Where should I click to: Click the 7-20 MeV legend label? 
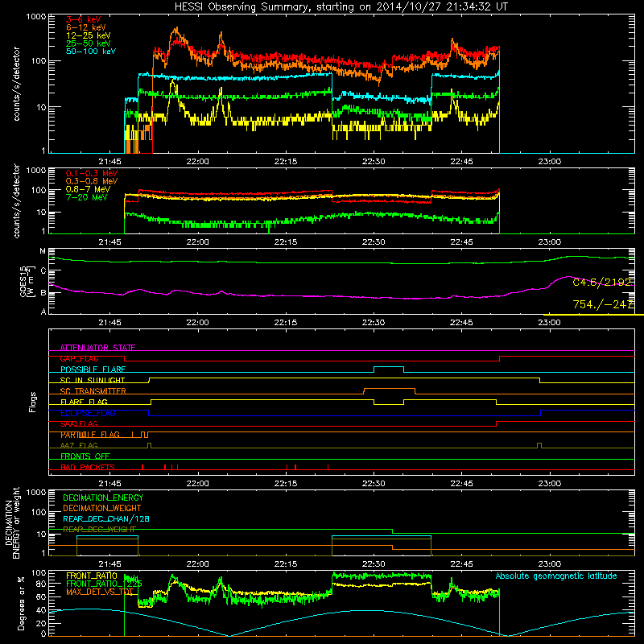coord(86,197)
